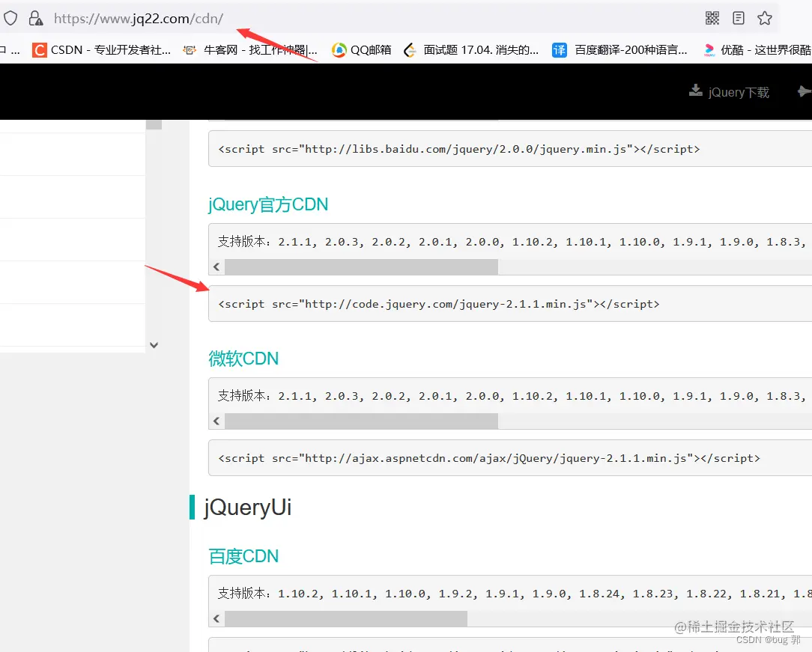
Task: Click the jQueryUi section heading
Action: coord(247,507)
